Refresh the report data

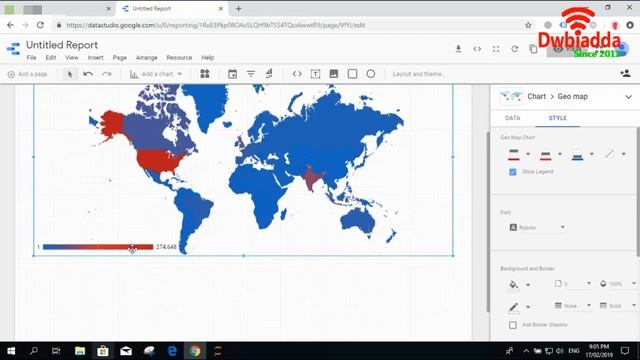(x=515, y=49)
